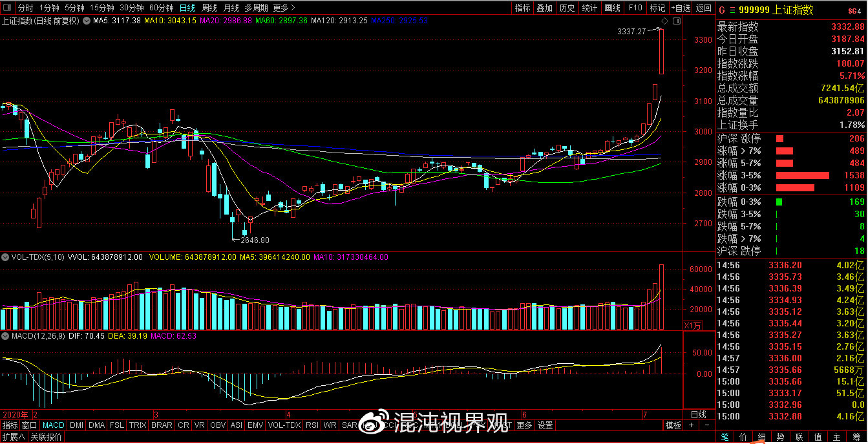This screenshot has height=444, width=868.
Task: Click the 叠加 overlay button
Action: [545, 8]
